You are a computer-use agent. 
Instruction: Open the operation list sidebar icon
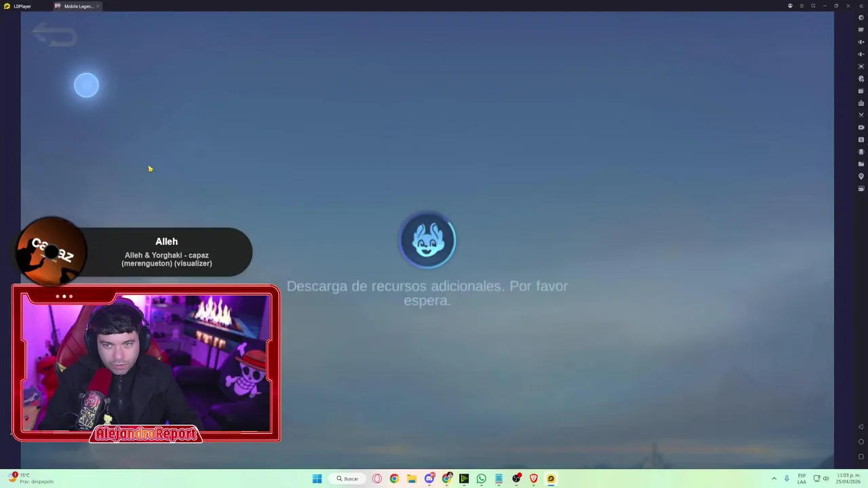(x=861, y=140)
